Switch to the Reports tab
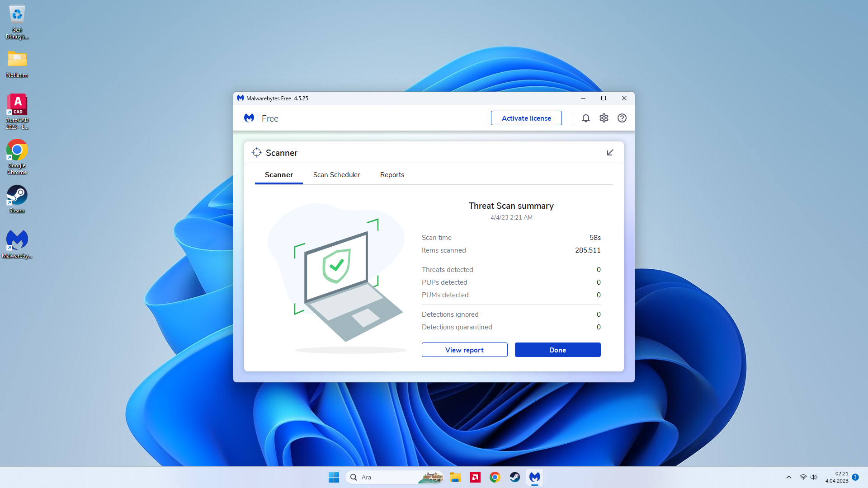The height and width of the screenshot is (488, 868). pos(392,175)
